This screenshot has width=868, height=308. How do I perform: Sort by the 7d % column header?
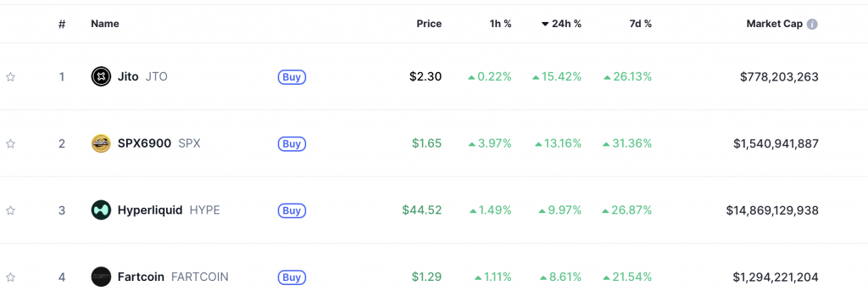tap(640, 24)
